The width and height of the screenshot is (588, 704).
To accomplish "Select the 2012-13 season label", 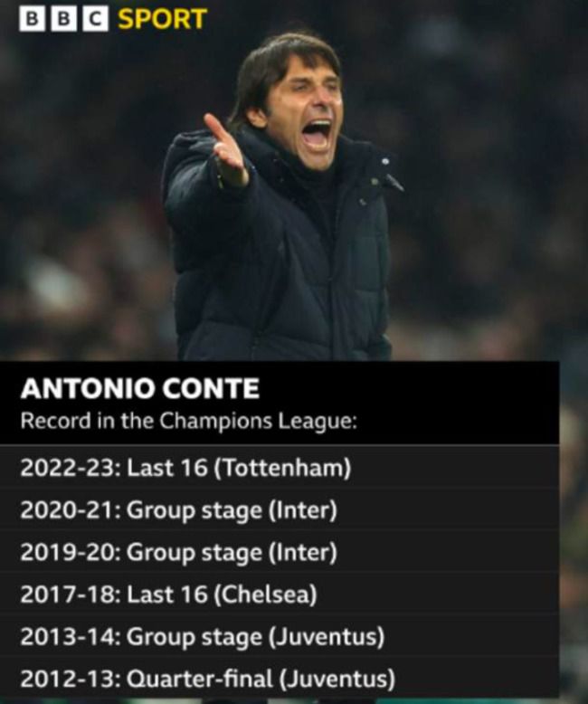I will 69,679.
